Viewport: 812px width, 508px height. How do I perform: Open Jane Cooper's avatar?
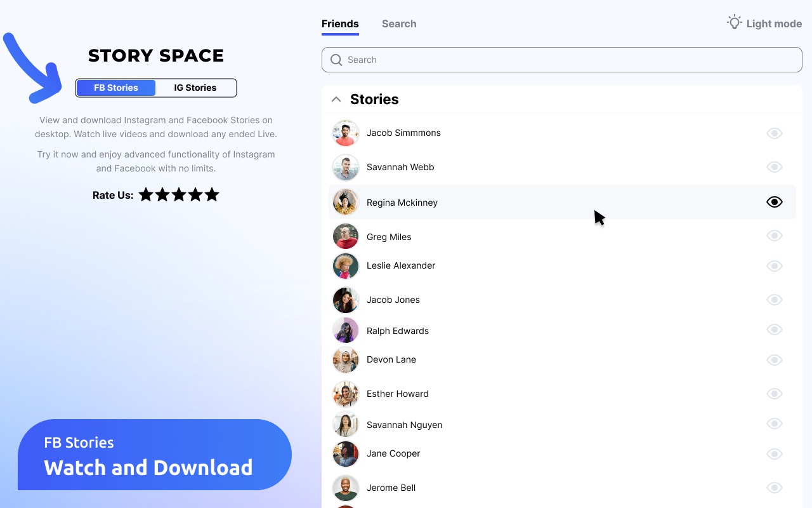click(346, 454)
